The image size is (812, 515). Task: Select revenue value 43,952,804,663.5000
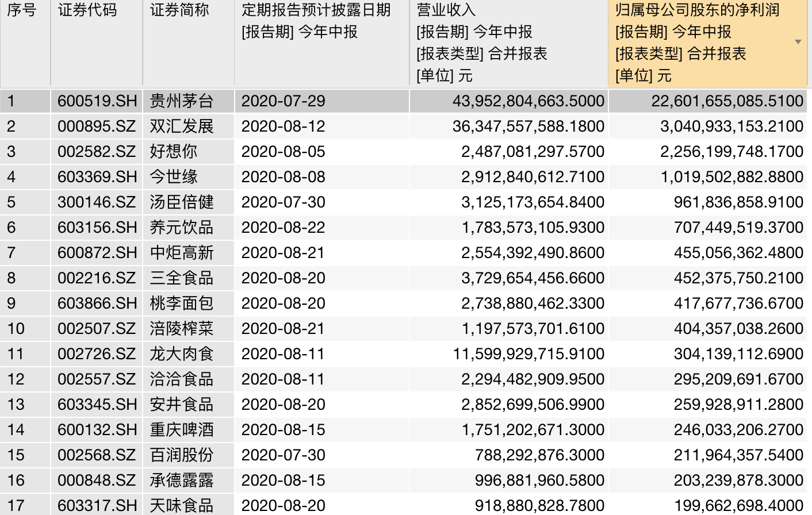coord(528,101)
